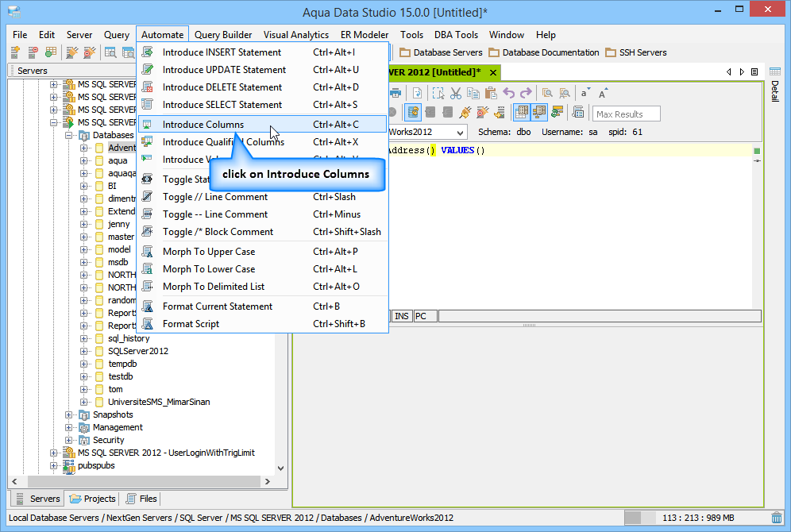Expand the Snapshots folder node
791x532 pixels.
[68, 415]
